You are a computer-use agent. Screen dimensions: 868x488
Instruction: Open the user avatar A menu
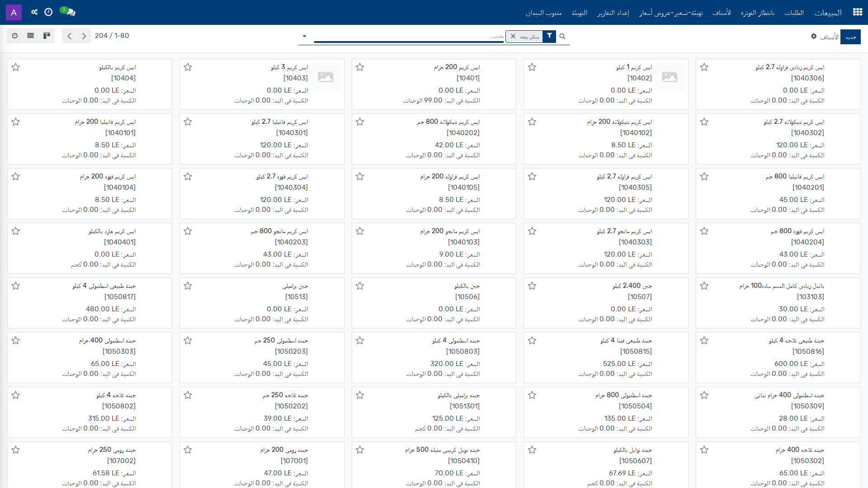point(14,12)
